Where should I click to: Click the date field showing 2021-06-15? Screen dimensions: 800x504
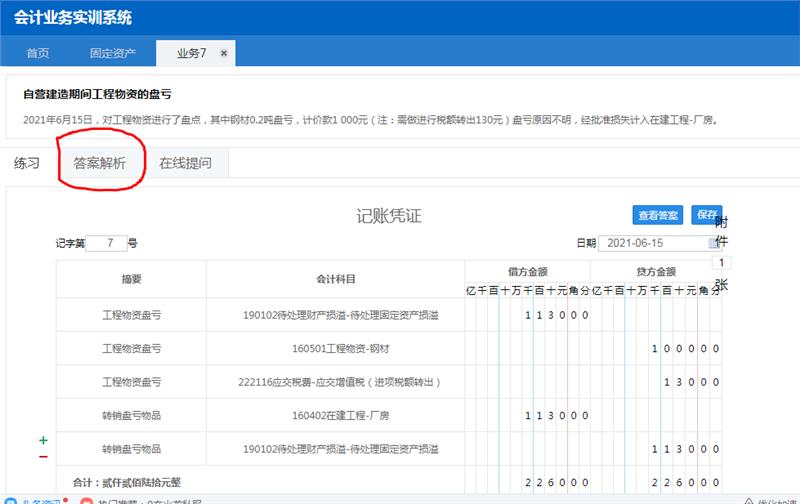[x=650, y=243]
